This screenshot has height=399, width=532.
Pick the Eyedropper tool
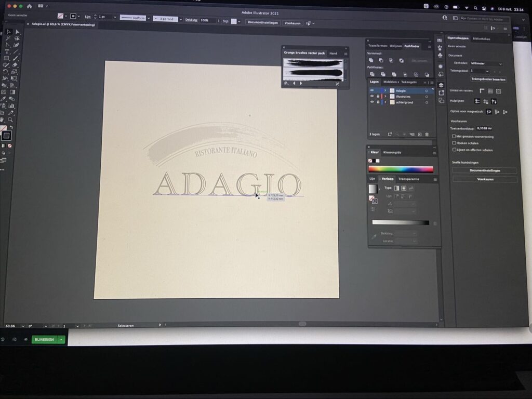click(x=4, y=99)
